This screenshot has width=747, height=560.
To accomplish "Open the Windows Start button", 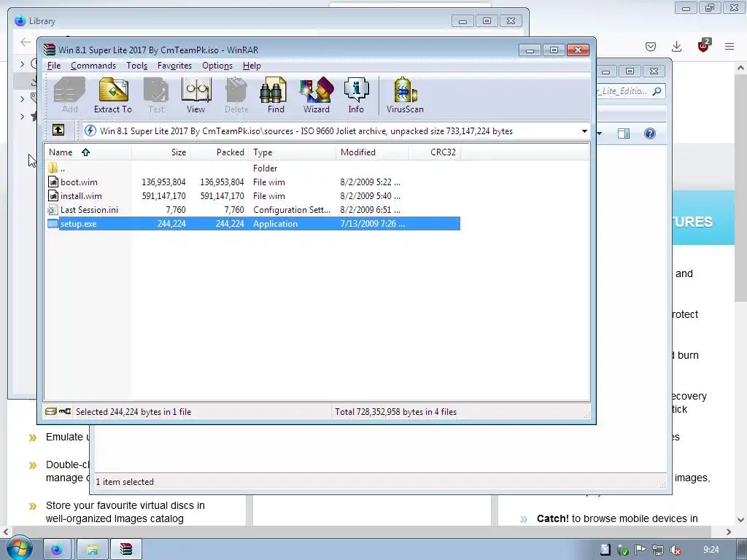I will tap(18, 548).
